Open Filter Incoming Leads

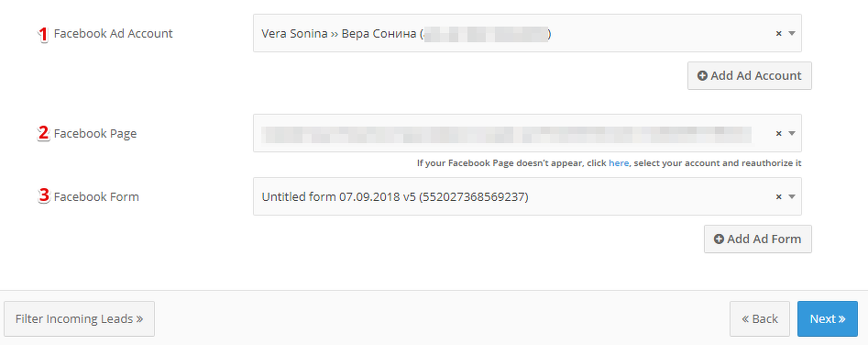click(x=79, y=319)
